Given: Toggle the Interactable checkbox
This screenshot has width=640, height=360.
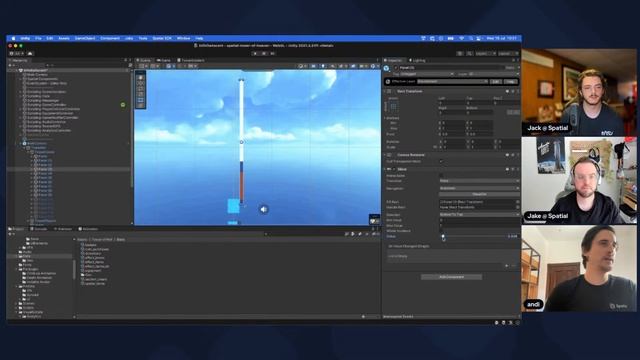Looking at the screenshot, I should click(x=441, y=176).
